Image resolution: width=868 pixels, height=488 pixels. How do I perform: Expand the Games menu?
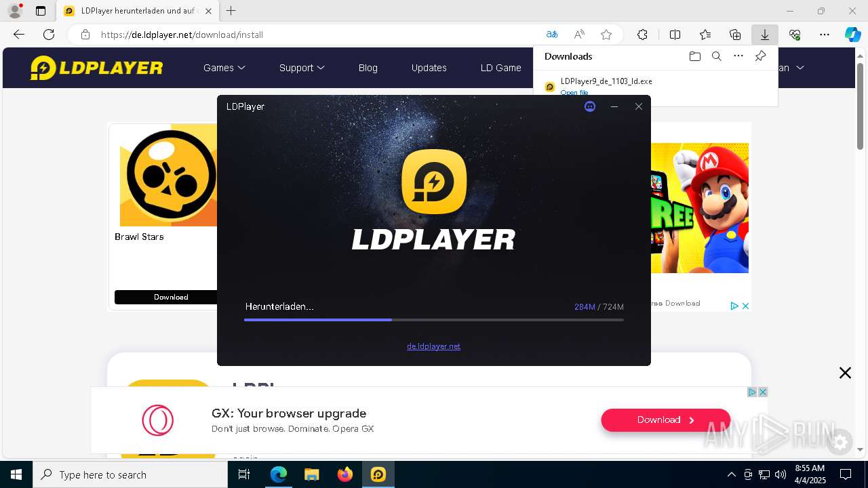(x=224, y=68)
